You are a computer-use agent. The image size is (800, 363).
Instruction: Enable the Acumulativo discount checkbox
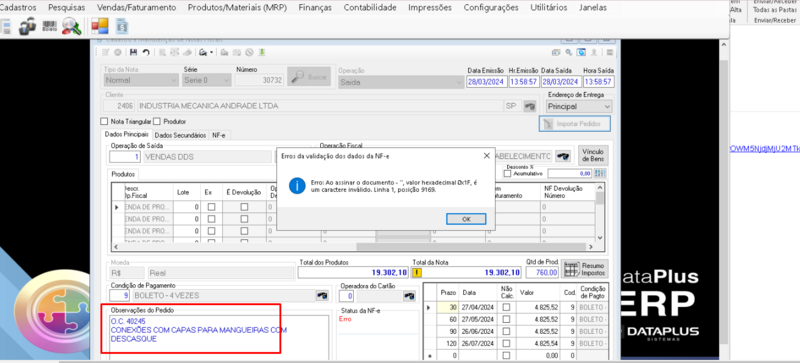click(x=507, y=174)
